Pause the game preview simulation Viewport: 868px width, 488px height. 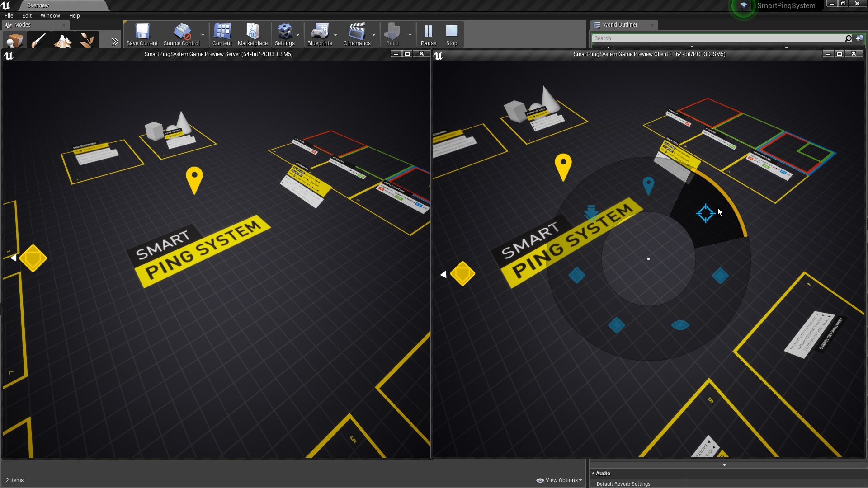(428, 35)
